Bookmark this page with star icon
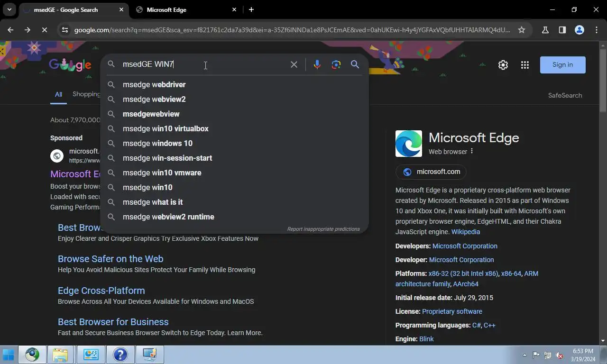The image size is (607, 364). [522, 30]
